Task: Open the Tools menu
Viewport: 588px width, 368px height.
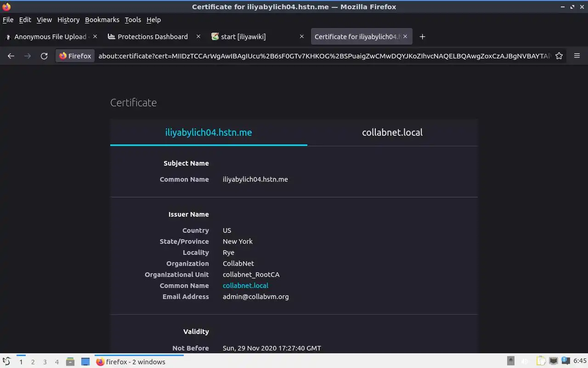Action: pyautogui.click(x=133, y=20)
